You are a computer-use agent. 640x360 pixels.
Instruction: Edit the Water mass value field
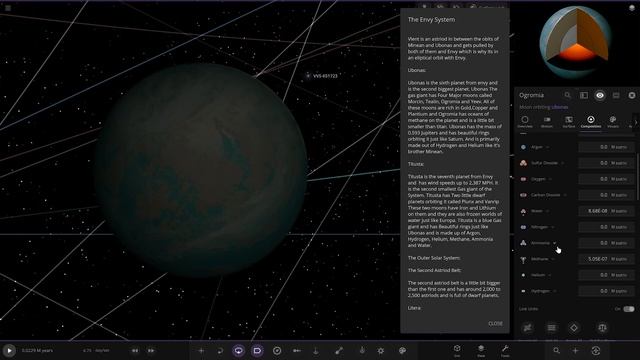coord(606,211)
